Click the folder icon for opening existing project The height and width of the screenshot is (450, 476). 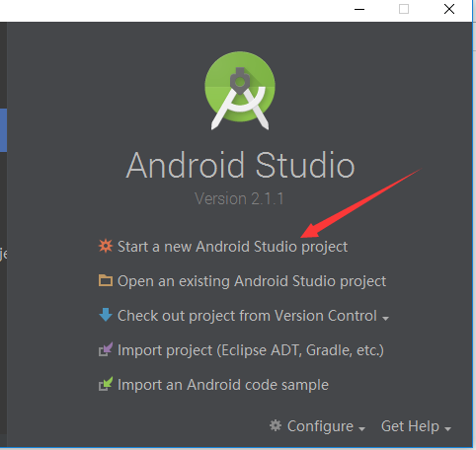[106, 280]
